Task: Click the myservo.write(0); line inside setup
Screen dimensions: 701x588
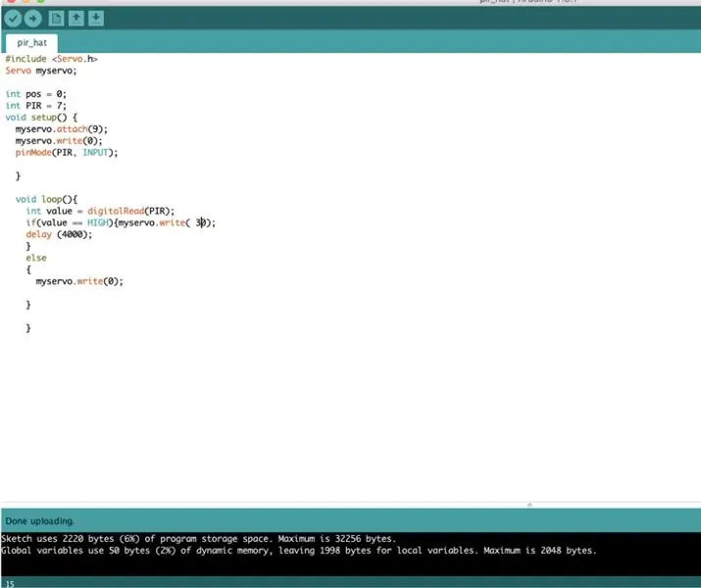Action: click(59, 141)
